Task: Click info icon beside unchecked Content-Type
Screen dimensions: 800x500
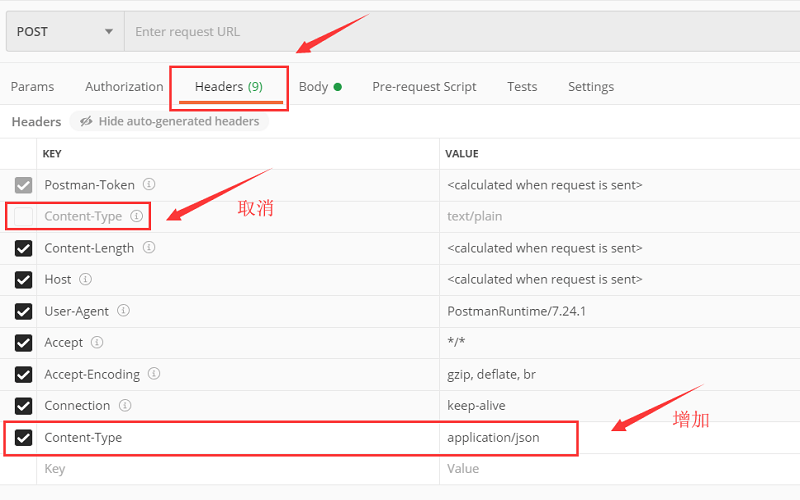Action: [x=136, y=216]
